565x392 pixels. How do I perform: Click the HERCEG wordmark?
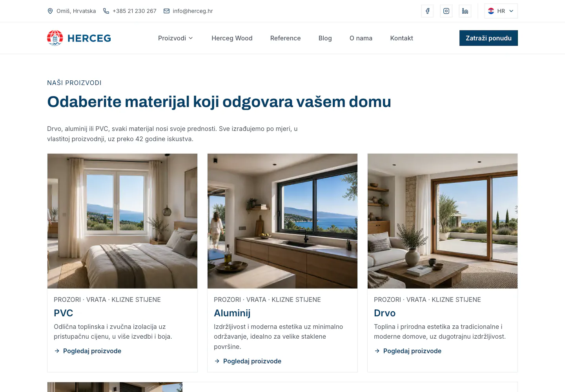point(89,38)
